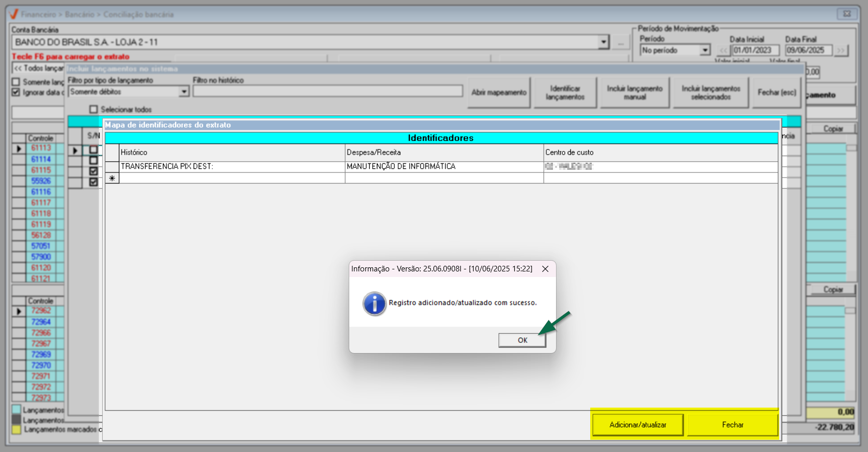Viewport: 868px width, 452px height.
Task: Click Fechar (esc) button
Action: pyautogui.click(x=777, y=92)
